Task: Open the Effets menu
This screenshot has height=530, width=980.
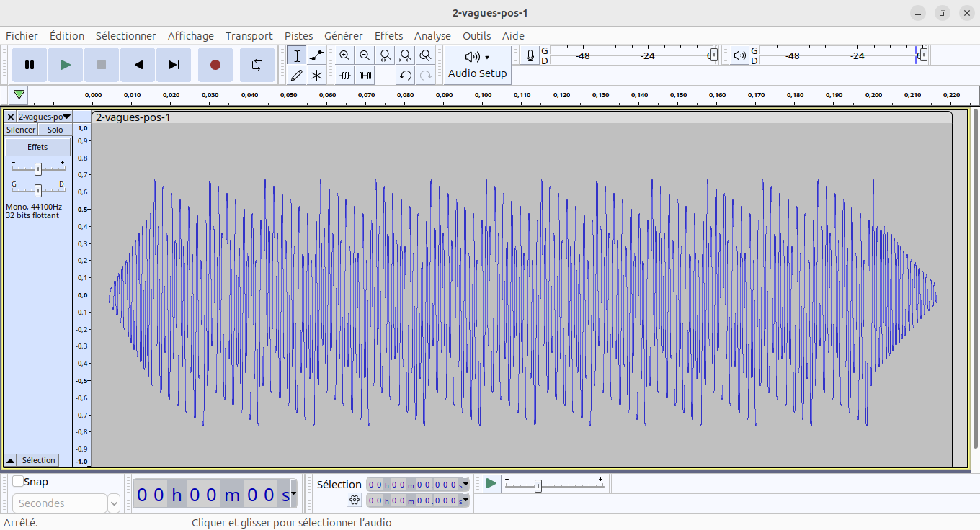Action: click(388, 36)
